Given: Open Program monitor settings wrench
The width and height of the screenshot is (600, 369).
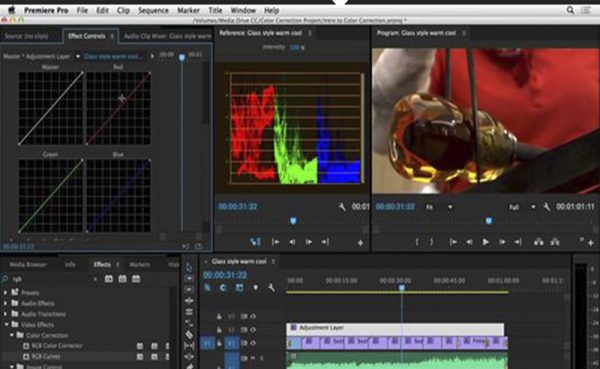Looking at the screenshot, I should point(546,207).
